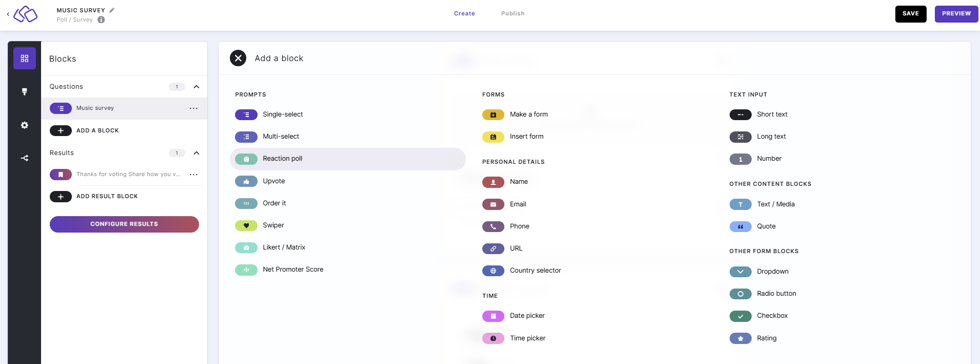Add a Checkbox form block
Image resolution: width=980 pixels, height=364 pixels.
tap(772, 316)
